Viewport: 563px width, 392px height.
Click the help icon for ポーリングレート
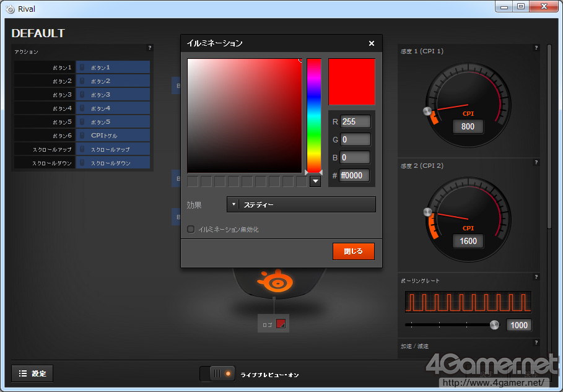(536, 277)
